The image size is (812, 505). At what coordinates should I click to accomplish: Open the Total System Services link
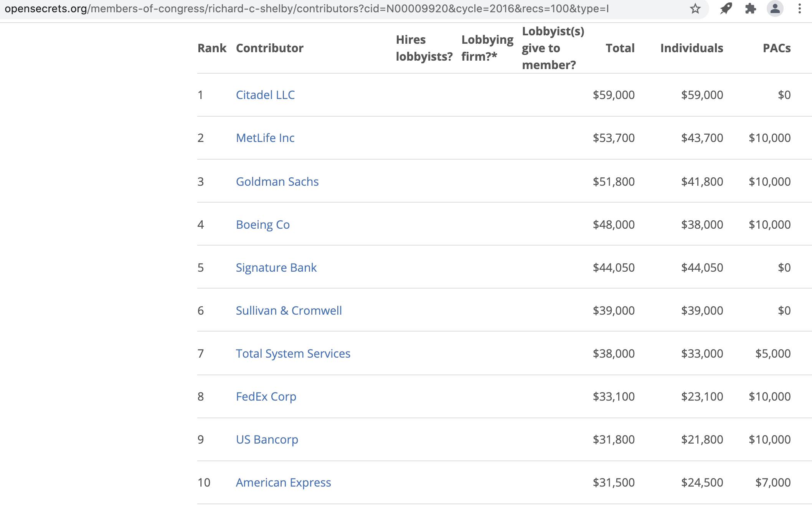click(x=293, y=353)
